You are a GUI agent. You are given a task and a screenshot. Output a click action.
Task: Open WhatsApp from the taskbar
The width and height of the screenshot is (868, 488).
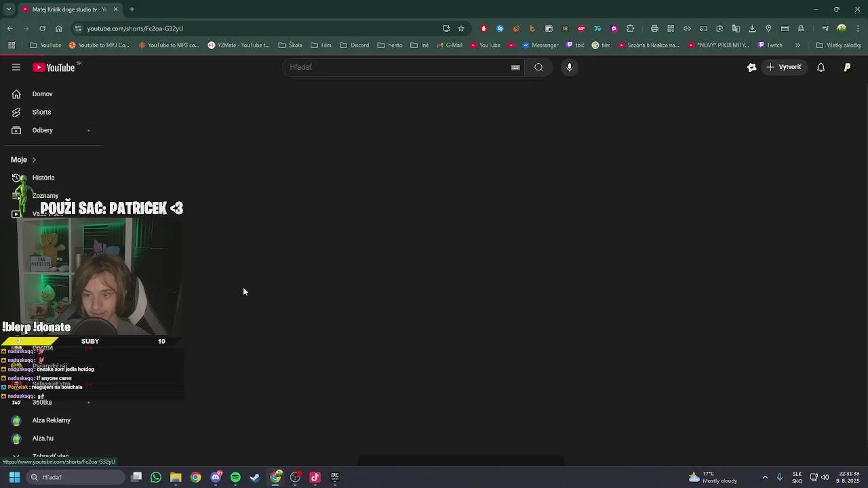156,477
